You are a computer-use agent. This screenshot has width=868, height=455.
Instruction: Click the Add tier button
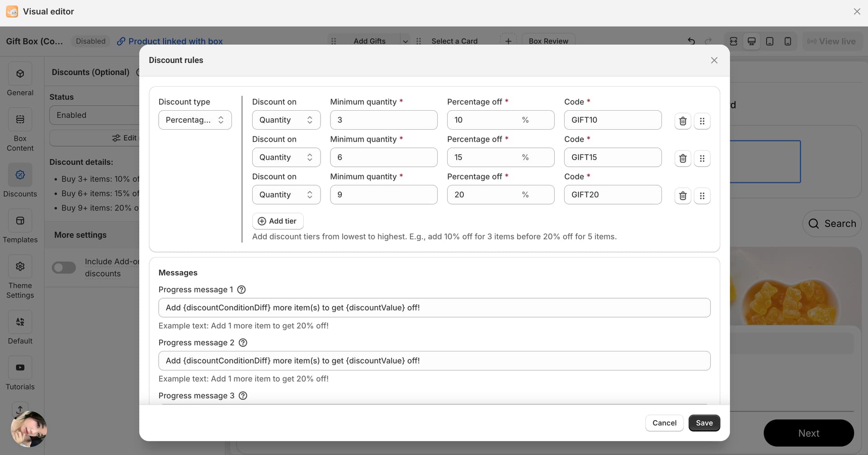(x=278, y=221)
